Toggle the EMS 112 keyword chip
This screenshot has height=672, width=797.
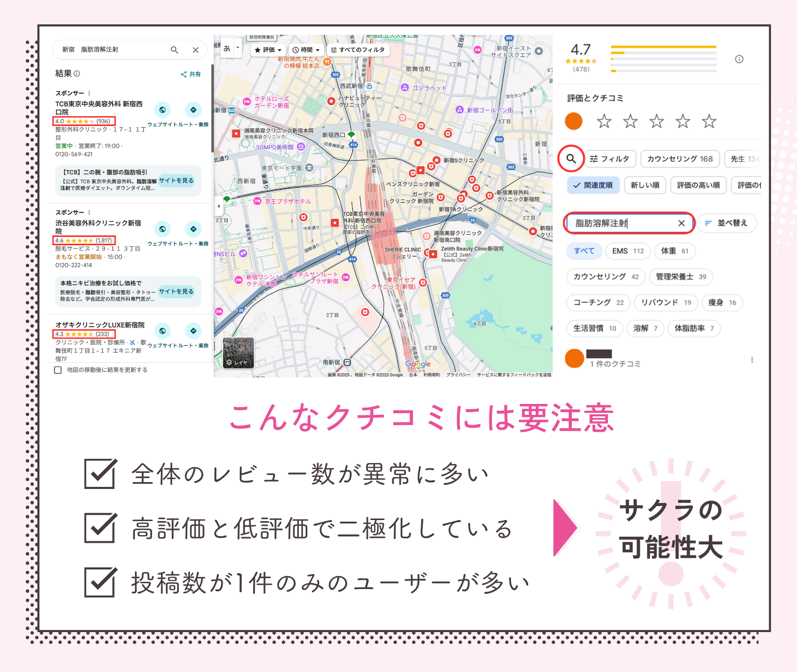[x=628, y=251]
